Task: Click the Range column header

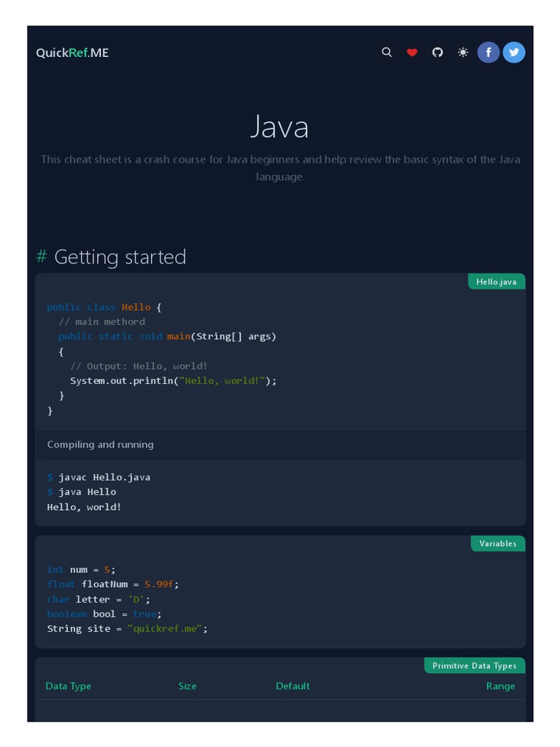Action: pos(500,686)
